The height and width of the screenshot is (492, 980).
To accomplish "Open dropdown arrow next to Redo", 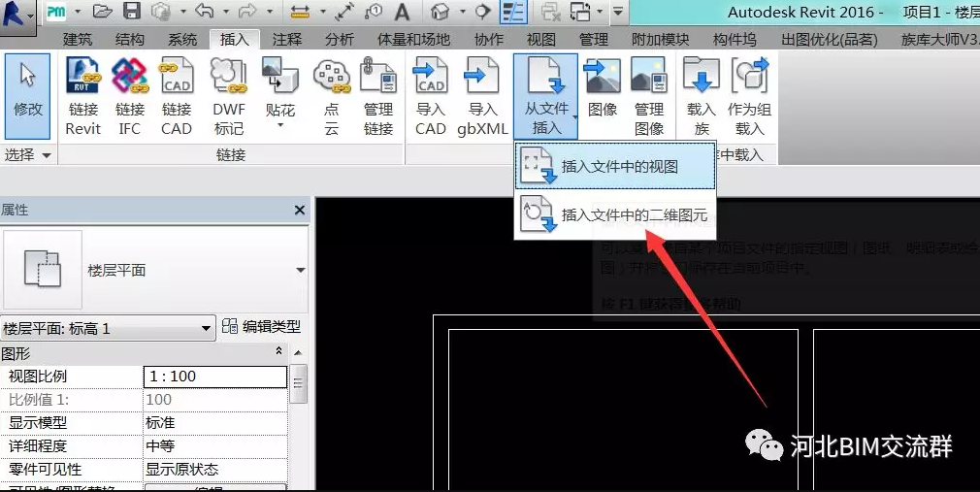I will click(270, 12).
